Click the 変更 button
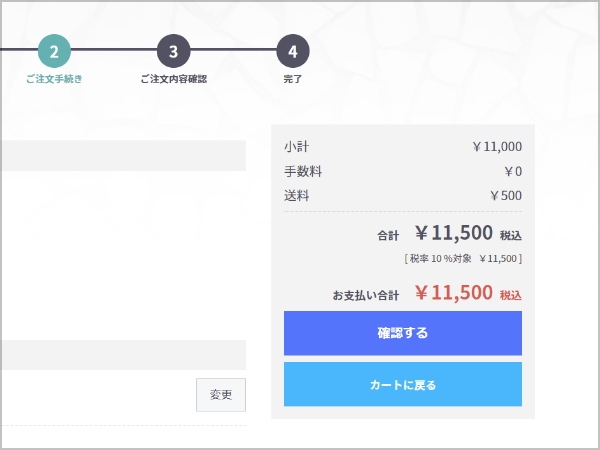 click(x=221, y=395)
